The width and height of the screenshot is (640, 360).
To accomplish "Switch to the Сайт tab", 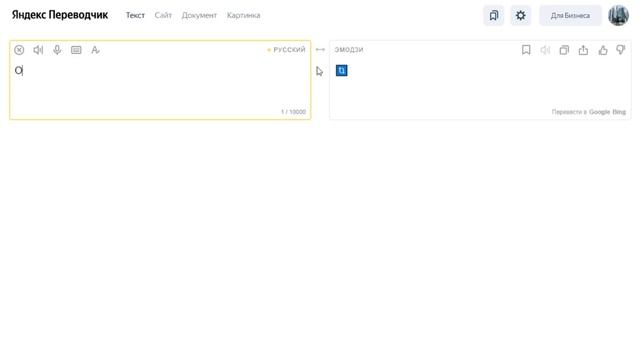I will click(163, 16).
